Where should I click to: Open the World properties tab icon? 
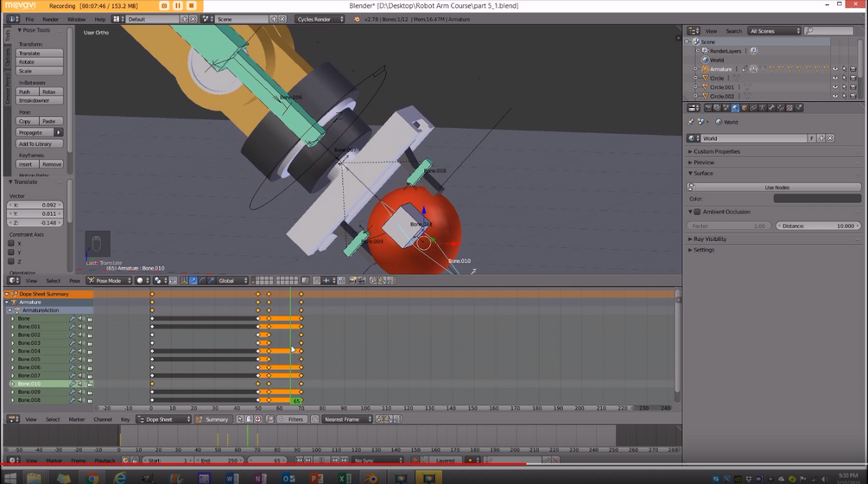pyautogui.click(x=735, y=108)
